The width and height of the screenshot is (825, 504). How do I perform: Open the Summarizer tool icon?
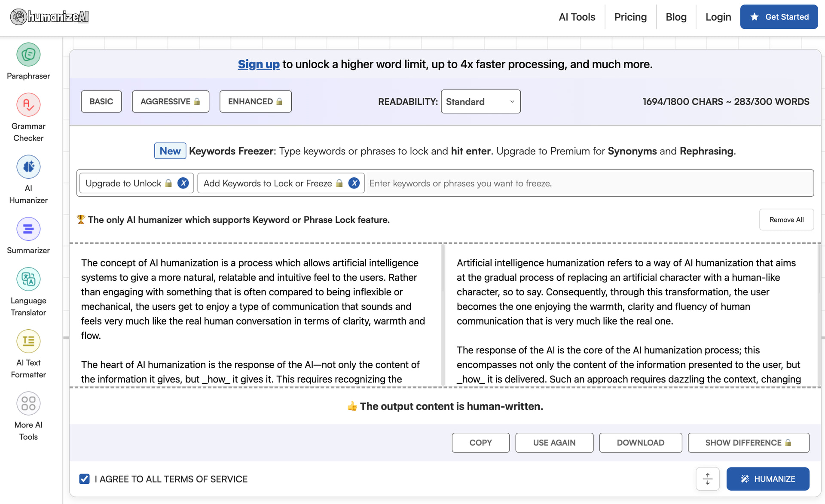click(28, 229)
